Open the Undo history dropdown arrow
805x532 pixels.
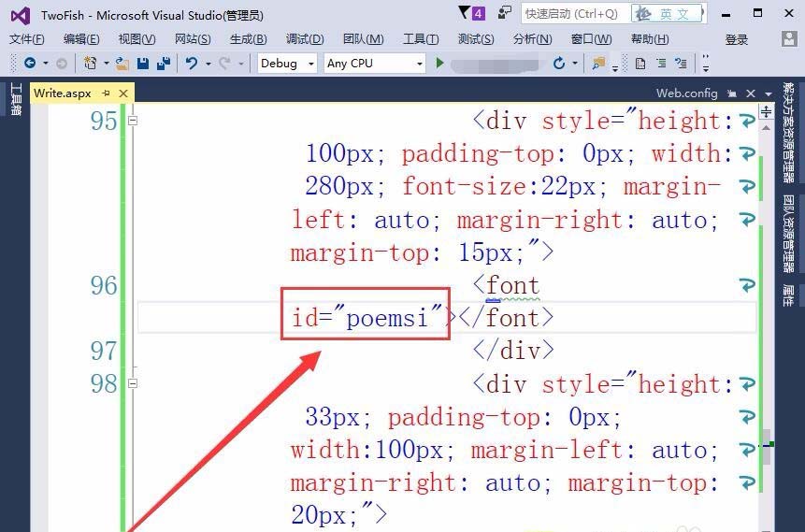[x=208, y=64]
